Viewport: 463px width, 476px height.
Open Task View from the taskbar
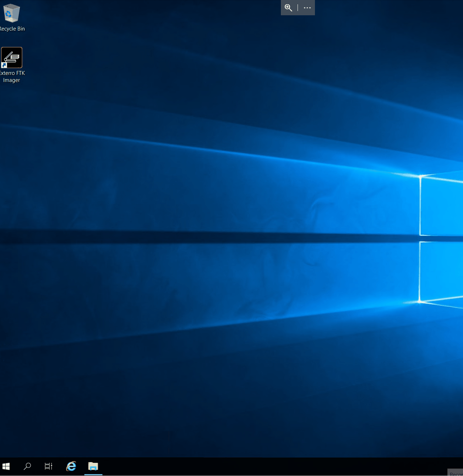(49, 466)
